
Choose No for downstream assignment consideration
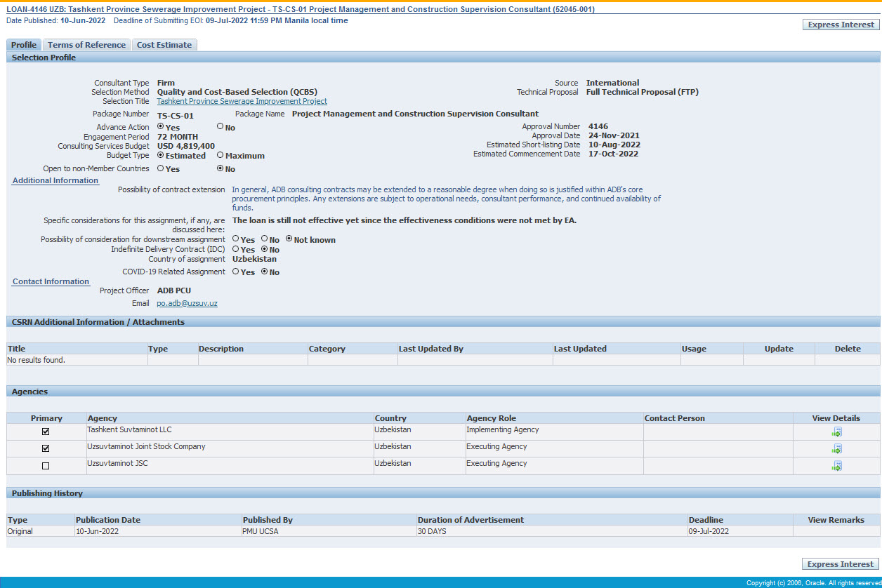coord(265,239)
